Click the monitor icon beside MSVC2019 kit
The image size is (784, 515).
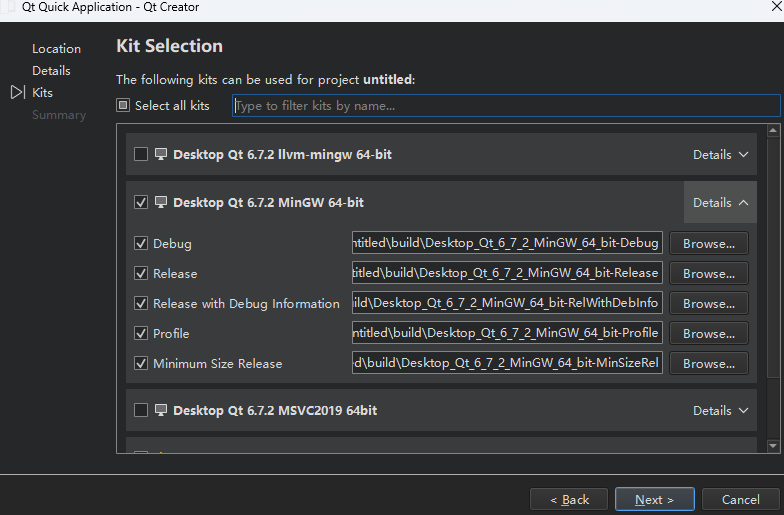[160, 410]
